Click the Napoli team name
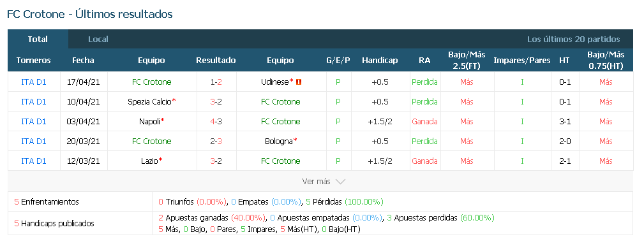Viewport: 644px width, 239px height. tap(149, 121)
